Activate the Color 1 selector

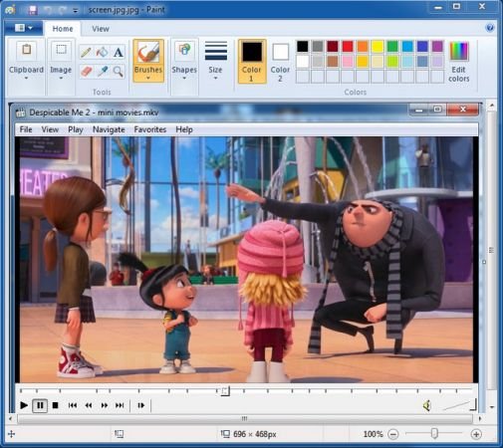click(x=252, y=61)
